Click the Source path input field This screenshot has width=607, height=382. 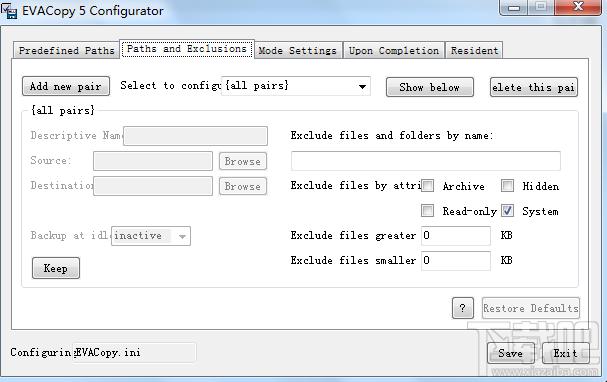tap(153, 161)
